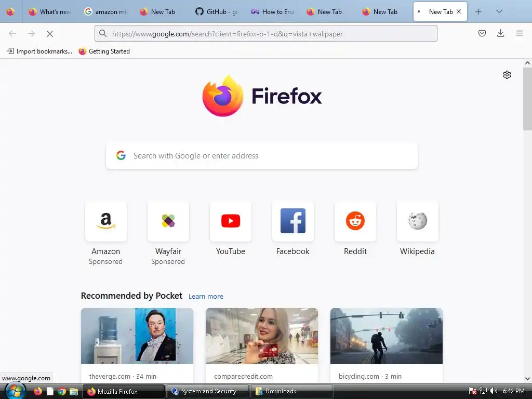Save to Pocket toolbar icon
Image resolution: width=532 pixels, height=399 pixels.
coord(482,33)
